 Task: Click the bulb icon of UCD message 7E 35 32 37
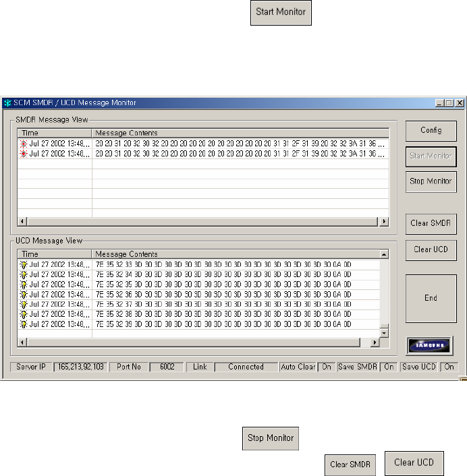point(25,304)
